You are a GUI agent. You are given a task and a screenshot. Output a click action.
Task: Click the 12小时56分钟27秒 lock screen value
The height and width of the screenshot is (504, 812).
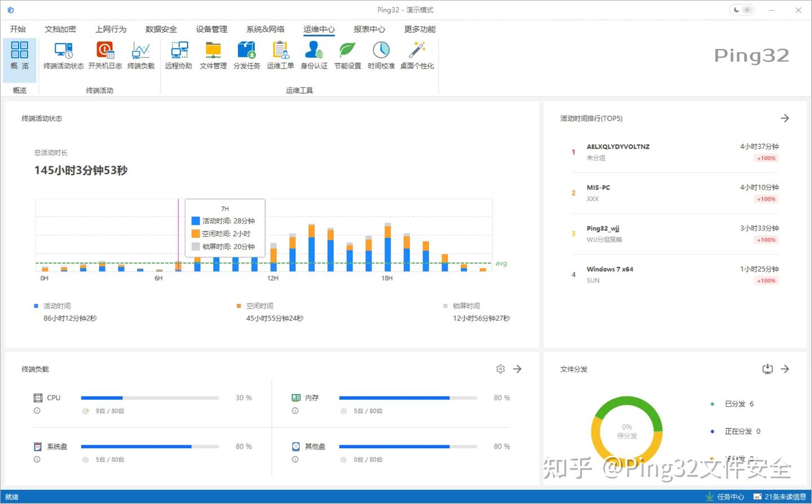point(482,319)
